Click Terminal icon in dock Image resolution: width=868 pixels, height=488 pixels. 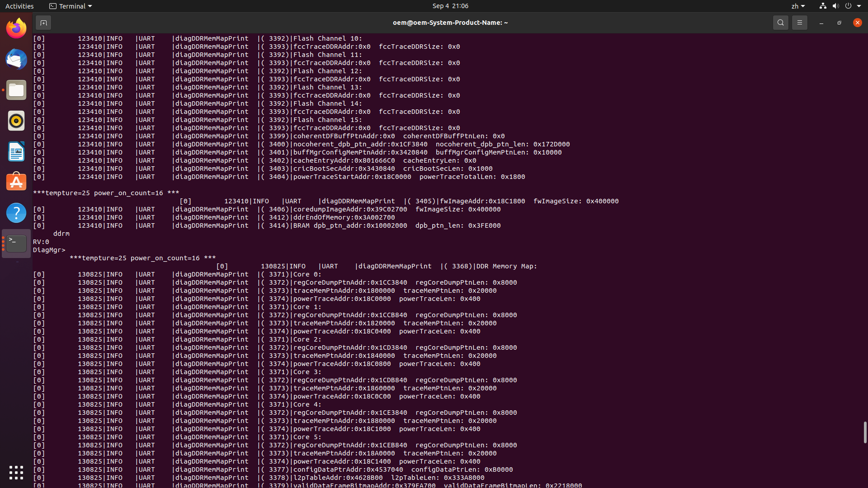click(x=16, y=244)
